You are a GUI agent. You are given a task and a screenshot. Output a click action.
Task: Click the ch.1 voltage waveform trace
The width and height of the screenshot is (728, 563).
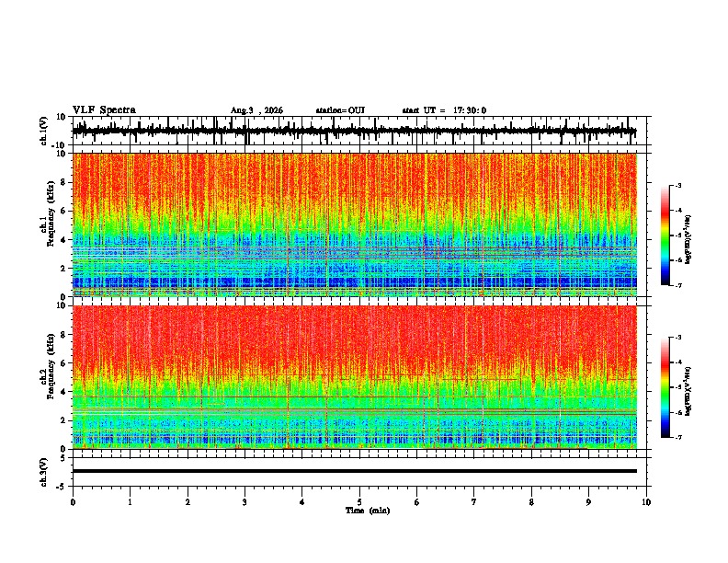pos(354,131)
